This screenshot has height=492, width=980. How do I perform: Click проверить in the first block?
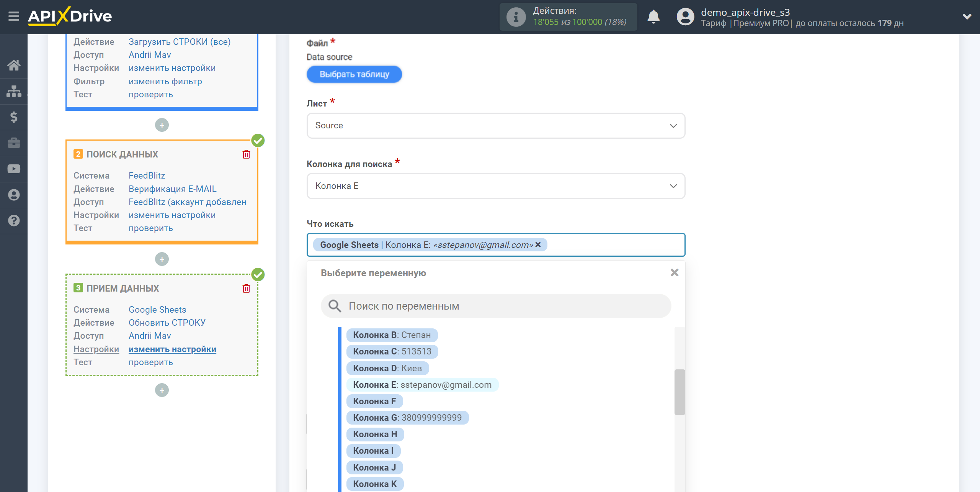click(151, 94)
